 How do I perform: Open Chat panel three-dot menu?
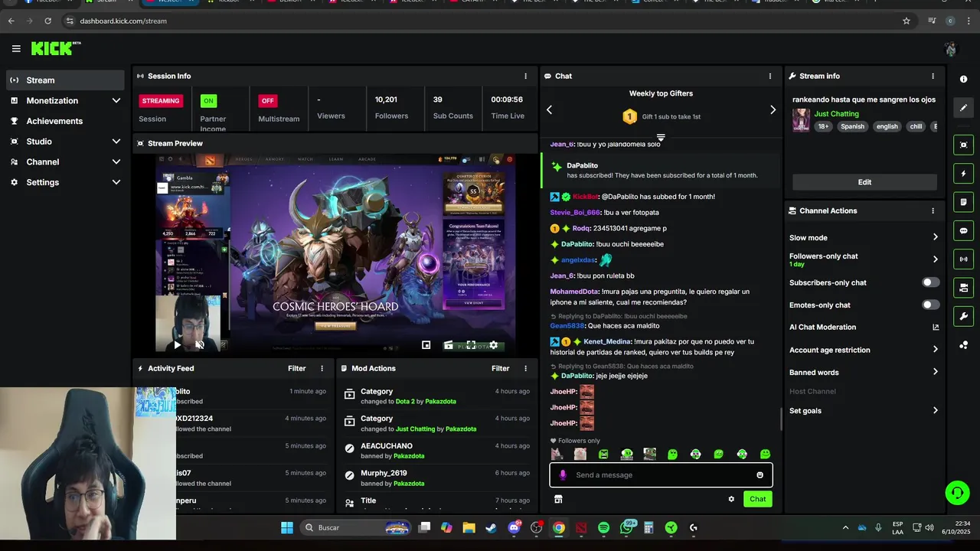pyautogui.click(x=770, y=76)
